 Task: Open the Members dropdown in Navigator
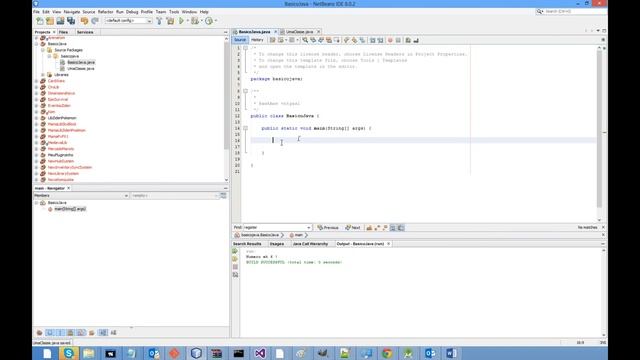81,196
